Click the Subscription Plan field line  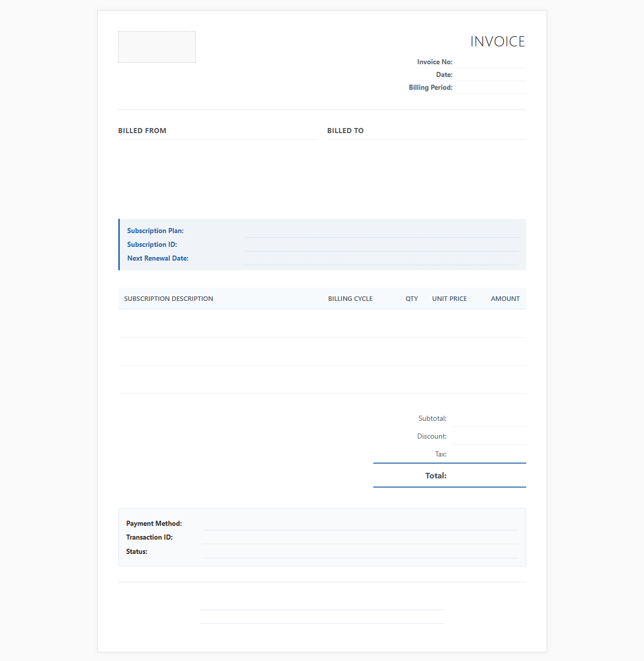381,231
